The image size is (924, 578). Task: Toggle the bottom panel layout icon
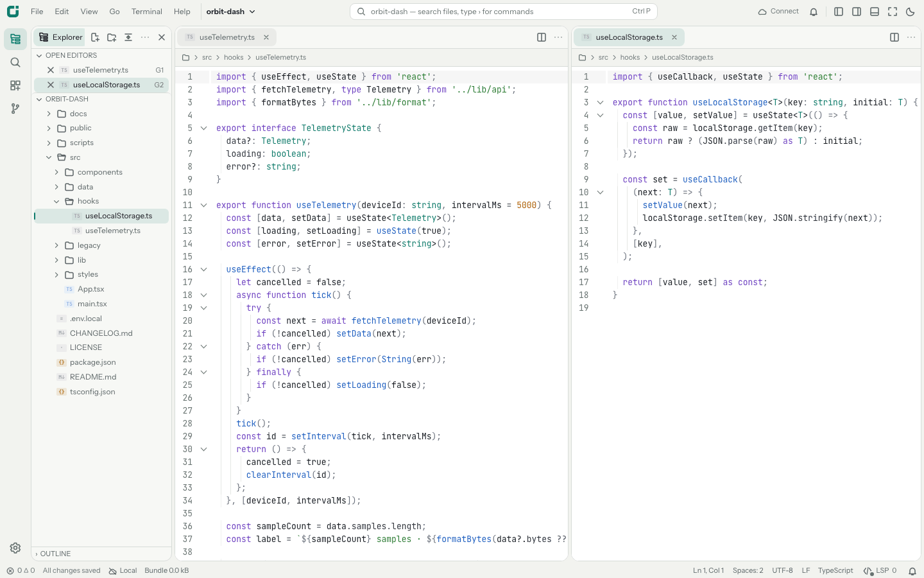[875, 12]
